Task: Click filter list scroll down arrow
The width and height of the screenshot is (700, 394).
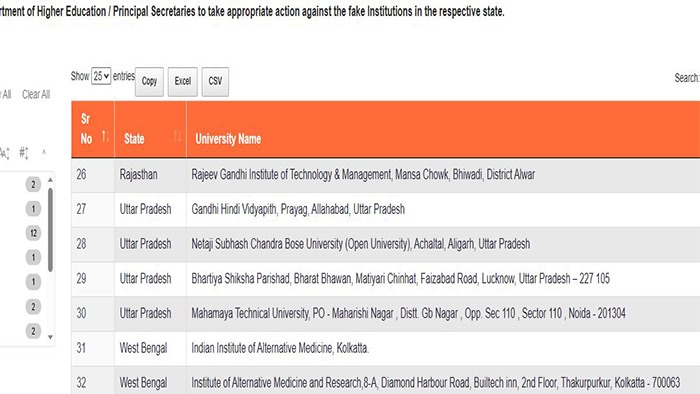Action: point(50,337)
